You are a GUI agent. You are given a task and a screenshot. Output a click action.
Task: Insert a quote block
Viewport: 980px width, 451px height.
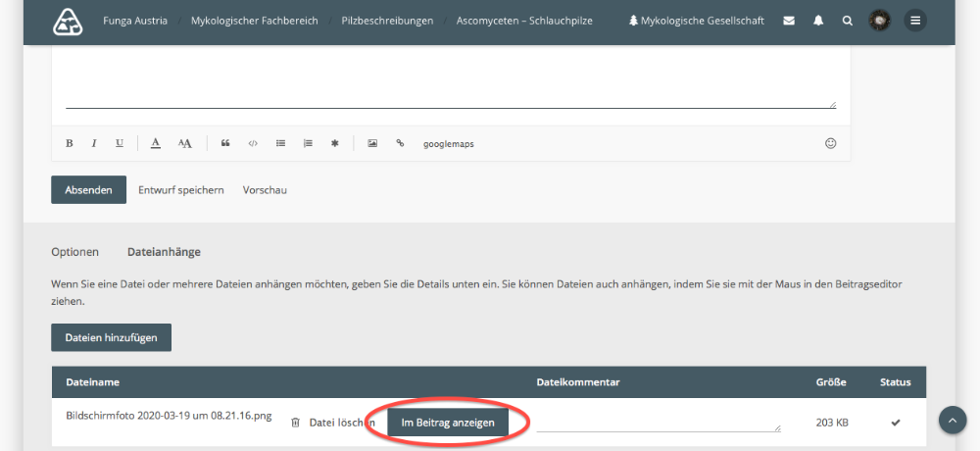pyautogui.click(x=225, y=143)
